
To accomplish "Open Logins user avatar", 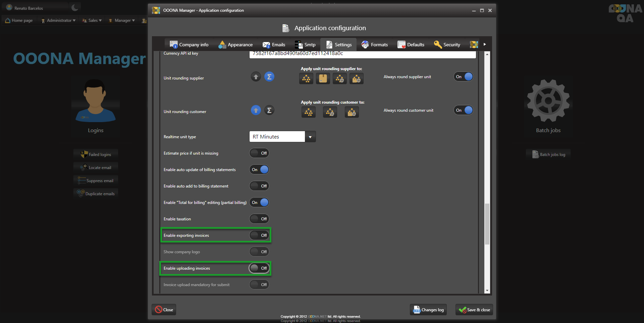I will coord(95,101).
